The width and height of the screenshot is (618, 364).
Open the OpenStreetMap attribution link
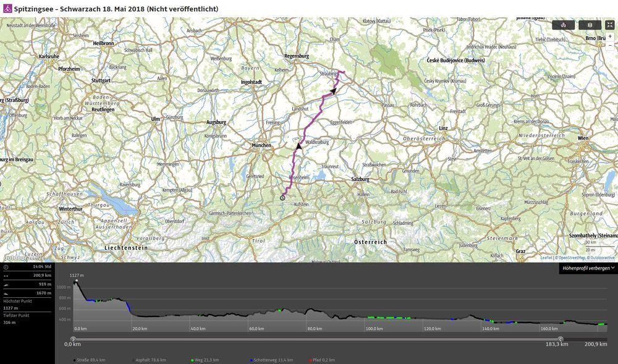coord(571,258)
